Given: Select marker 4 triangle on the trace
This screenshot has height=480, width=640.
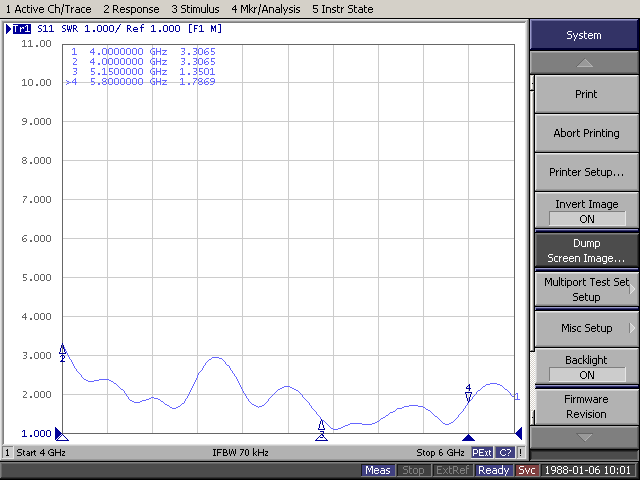Looking at the screenshot, I should (468, 396).
